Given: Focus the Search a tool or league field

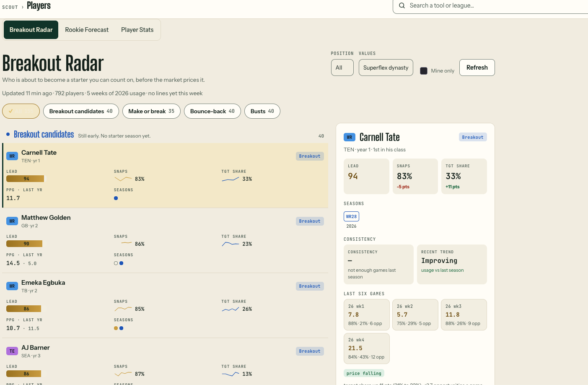Looking at the screenshot, I should coord(490,6).
